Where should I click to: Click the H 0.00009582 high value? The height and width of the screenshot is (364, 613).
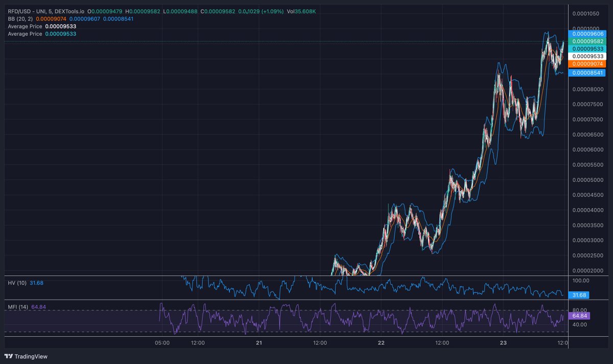pyautogui.click(x=142, y=11)
